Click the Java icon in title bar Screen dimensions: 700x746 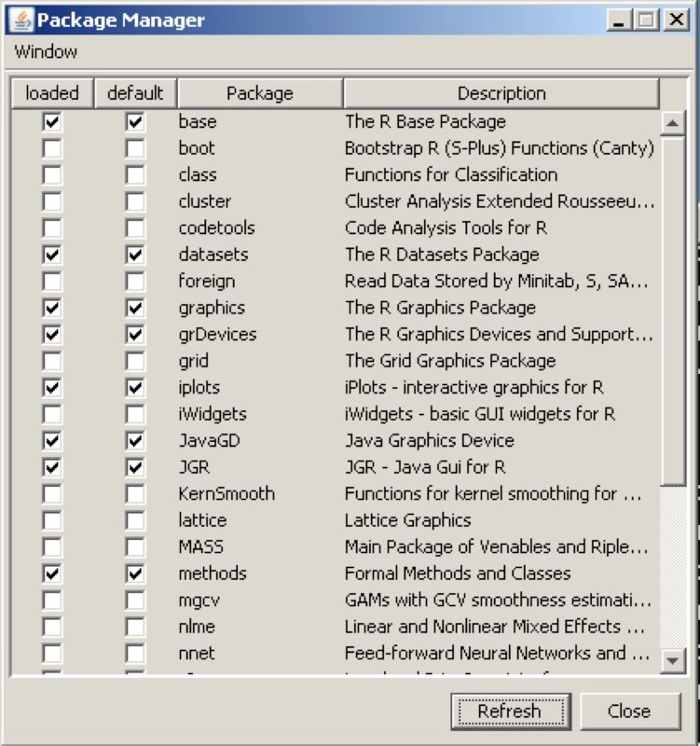tap(21, 20)
